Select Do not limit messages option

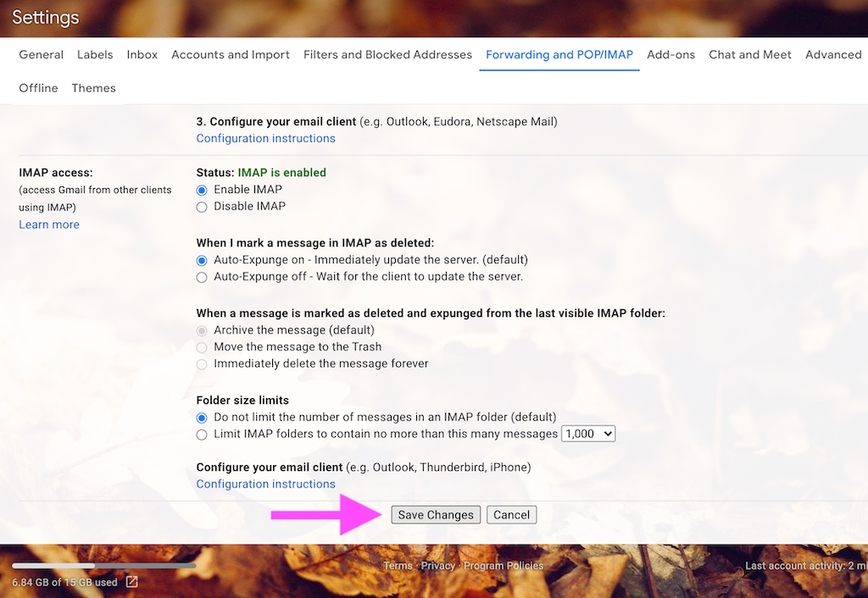(x=202, y=418)
